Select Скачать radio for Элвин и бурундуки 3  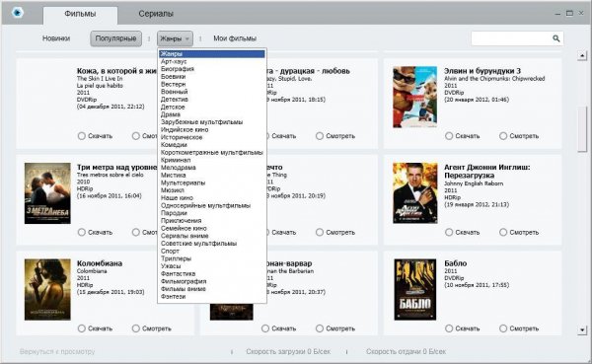tap(449, 136)
